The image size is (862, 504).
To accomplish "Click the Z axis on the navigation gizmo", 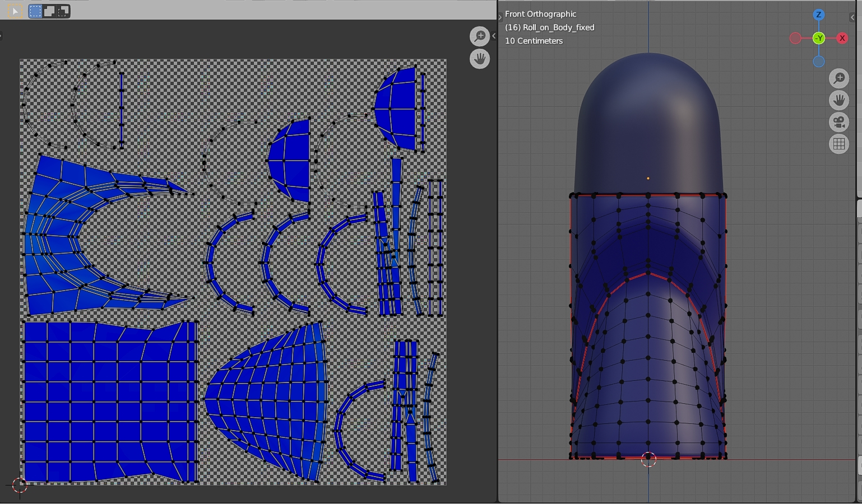I will (x=819, y=15).
